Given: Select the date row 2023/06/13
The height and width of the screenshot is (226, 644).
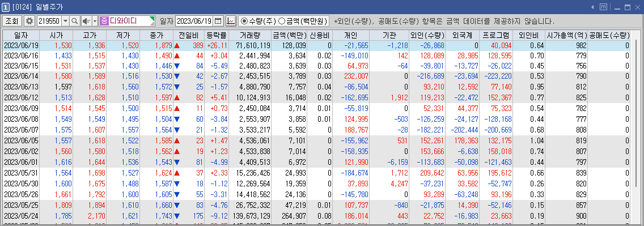Looking at the screenshot, I should pyautogui.click(x=21, y=87).
